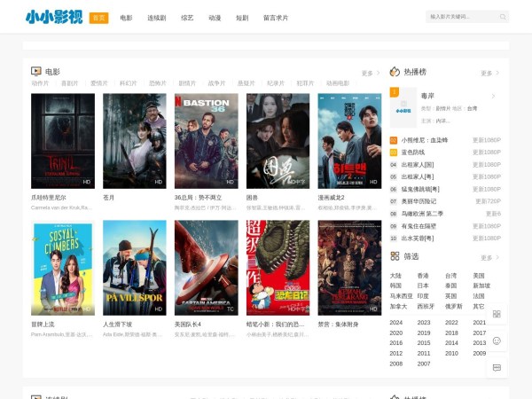Screen dimensions: 532x399
Task: Click the search magnifier icon
Action: point(503,17)
